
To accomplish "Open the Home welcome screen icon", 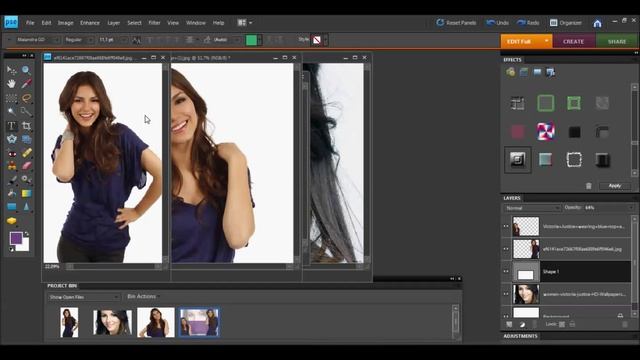I will 597,23.
